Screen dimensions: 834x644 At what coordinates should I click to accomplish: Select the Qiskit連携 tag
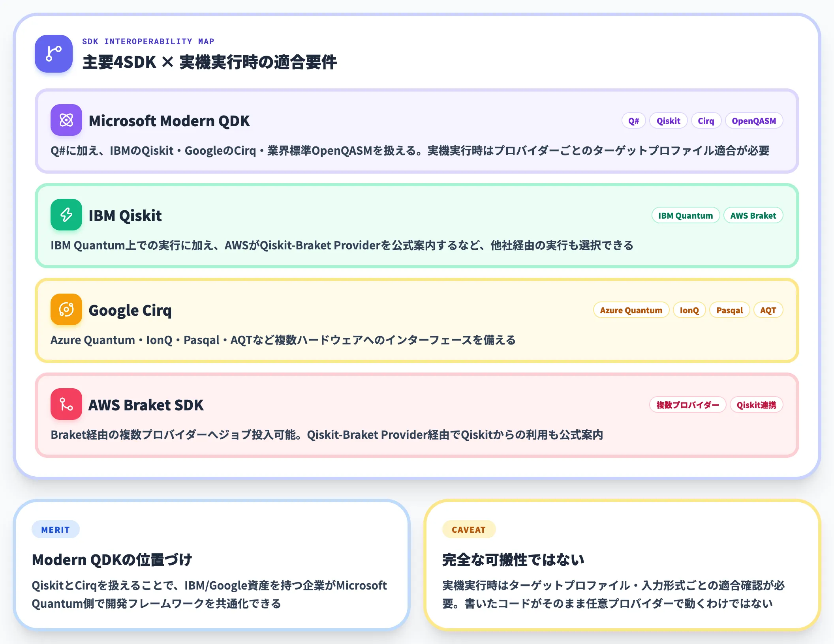pos(757,405)
